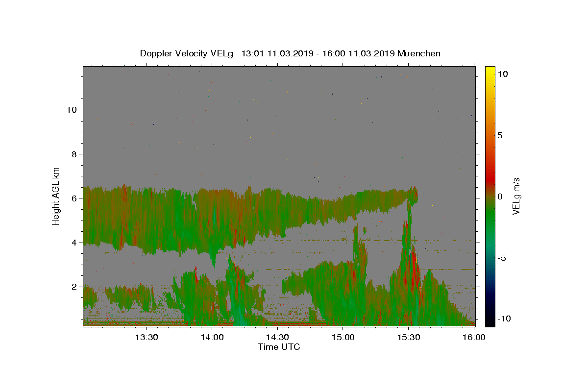This screenshot has width=588, height=392.
Task: Click the colorbar value -5 label
Action: (501, 258)
